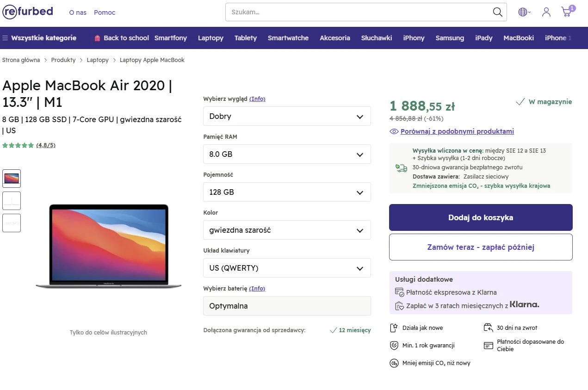Viewport: 588px width, 390px height.
Task: Open Akcesoria category
Action: tap(335, 38)
